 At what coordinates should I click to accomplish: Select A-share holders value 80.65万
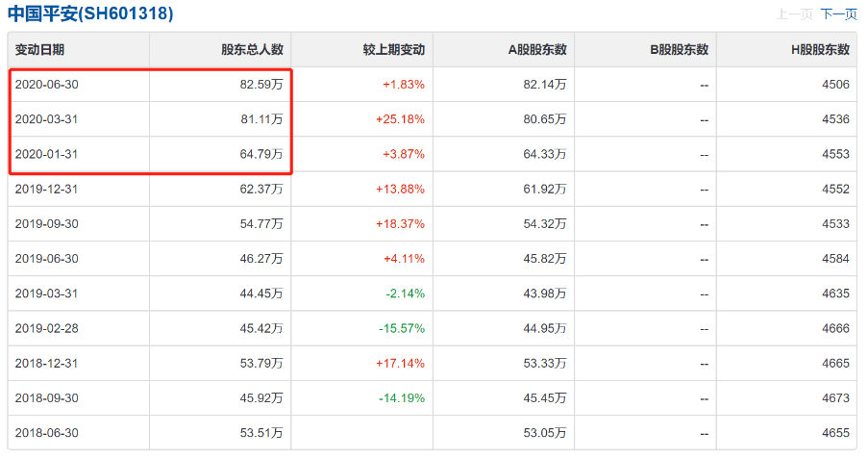[x=545, y=119]
